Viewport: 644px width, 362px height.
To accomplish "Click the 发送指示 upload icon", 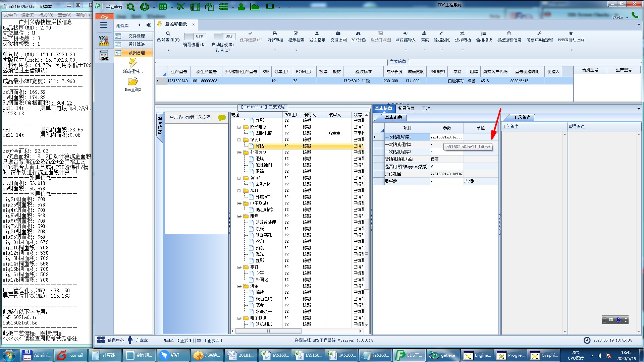I will pyautogui.click(x=317, y=34).
